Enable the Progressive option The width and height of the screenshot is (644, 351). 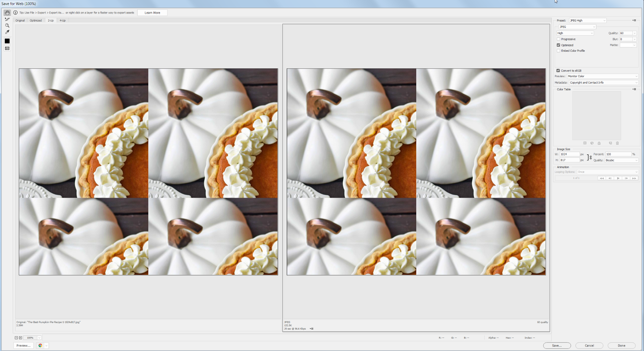click(x=558, y=39)
